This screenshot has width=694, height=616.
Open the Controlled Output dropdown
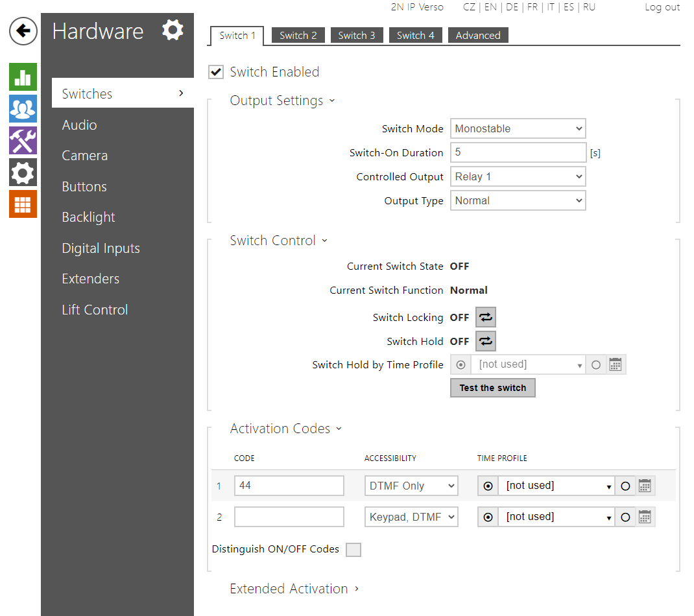coord(518,176)
